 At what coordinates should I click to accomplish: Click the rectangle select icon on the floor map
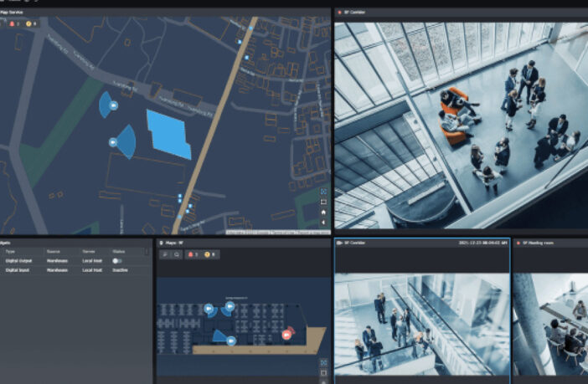click(323, 373)
